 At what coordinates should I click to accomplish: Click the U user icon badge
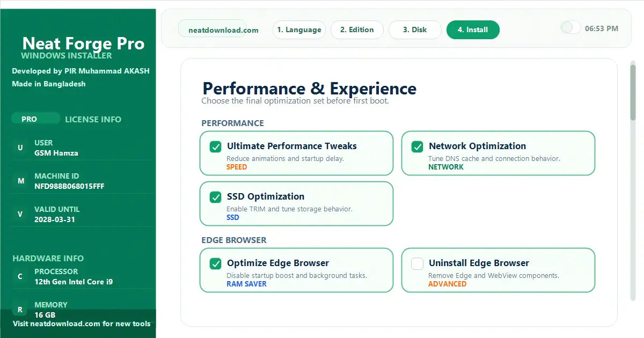(x=20, y=148)
